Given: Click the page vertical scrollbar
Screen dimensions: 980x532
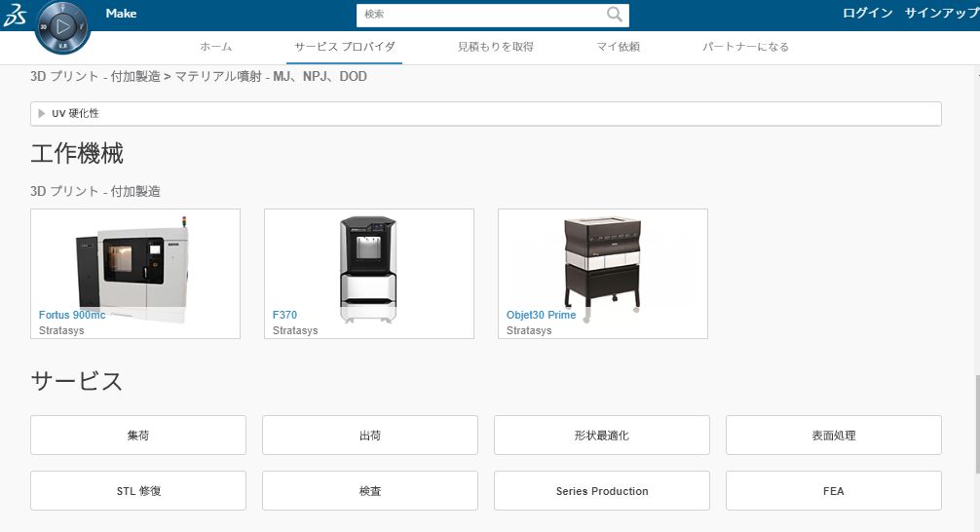Looking at the screenshot, I should click(x=977, y=424).
